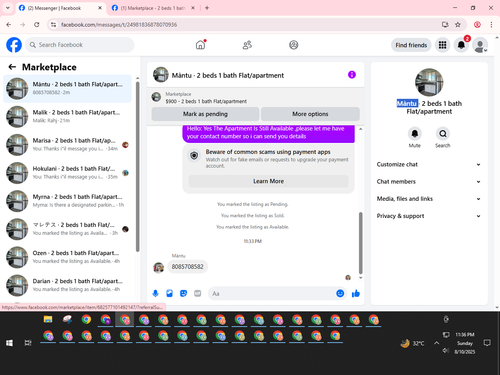
Task: Open the Friends icon in top navigation
Action: [x=247, y=45]
